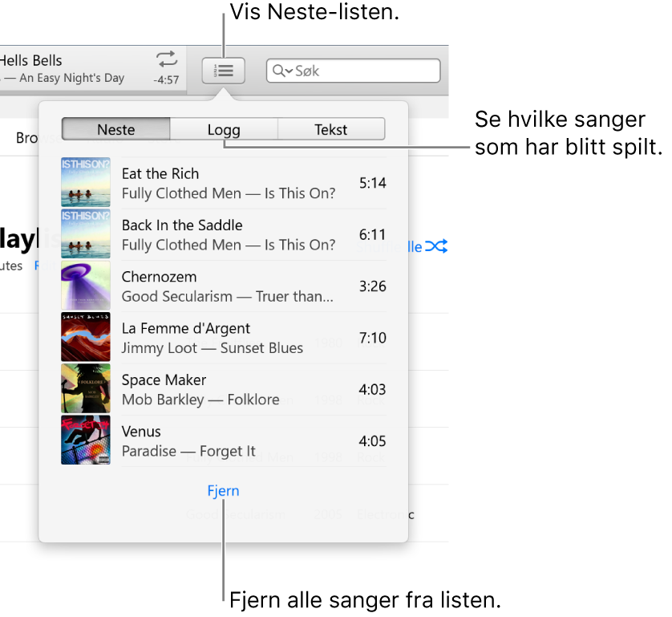
Task: Click the Up Next list button
Action: tap(223, 71)
